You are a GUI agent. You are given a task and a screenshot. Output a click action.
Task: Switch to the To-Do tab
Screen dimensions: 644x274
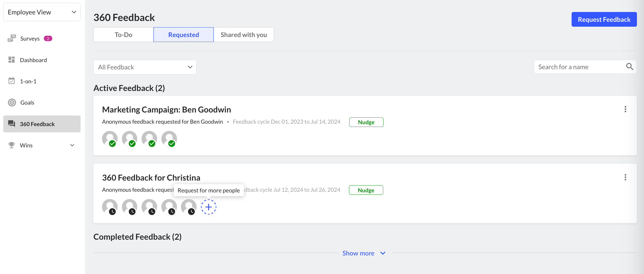(x=123, y=35)
